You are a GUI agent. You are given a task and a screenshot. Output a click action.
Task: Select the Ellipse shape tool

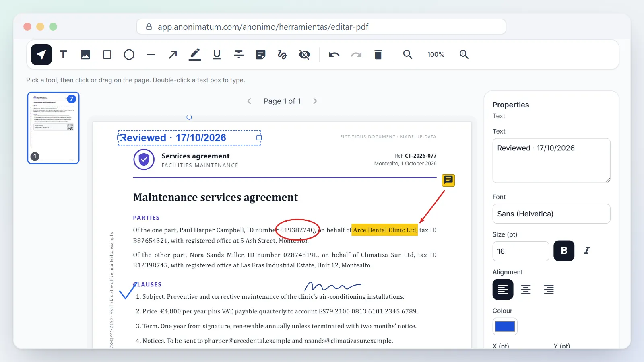(x=129, y=55)
